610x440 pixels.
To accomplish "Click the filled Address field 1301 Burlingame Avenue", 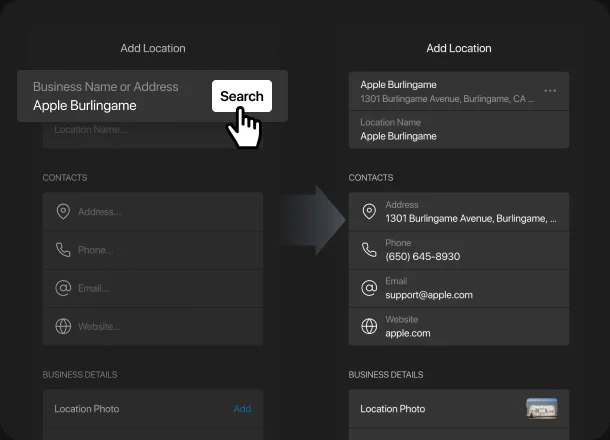I will coord(470,212).
